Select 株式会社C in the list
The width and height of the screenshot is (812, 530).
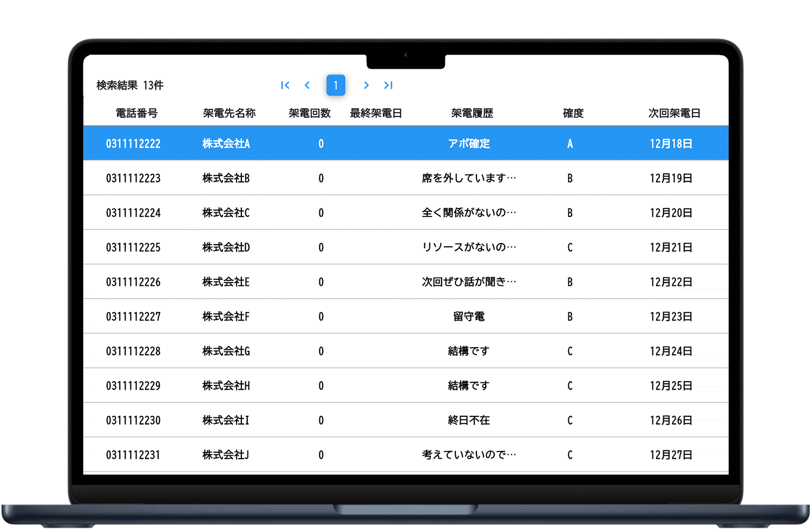(x=226, y=213)
